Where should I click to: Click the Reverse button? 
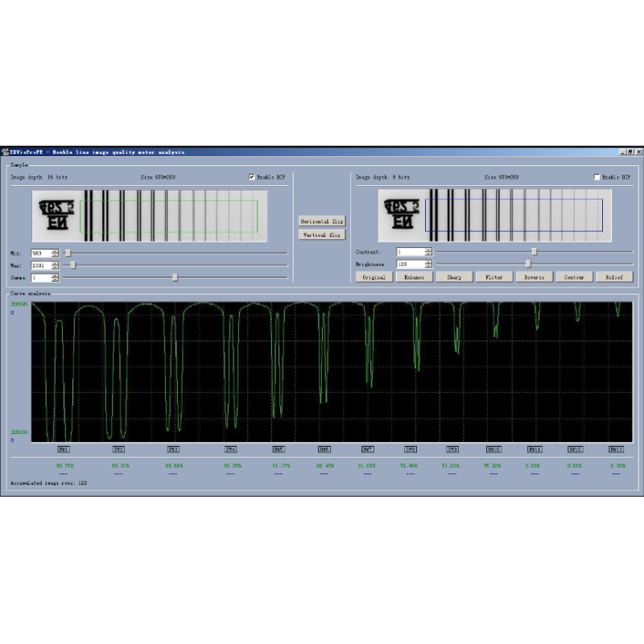(x=534, y=277)
